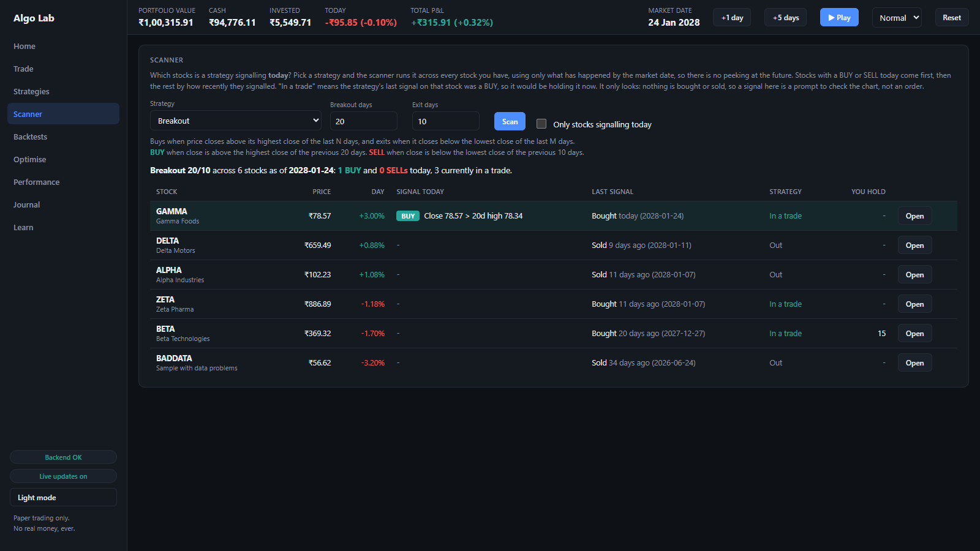Open the Trade page in the sidebar
Screen dimensions: 980x551
[63, 69]
